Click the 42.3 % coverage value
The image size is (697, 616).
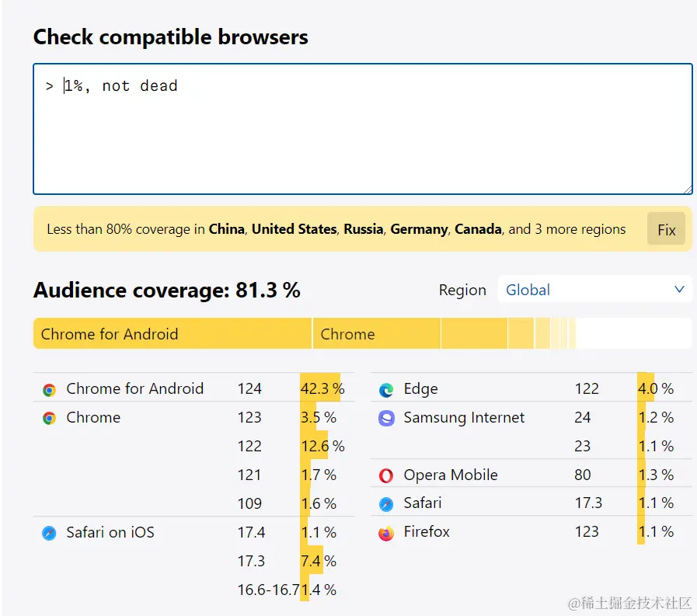tap(322, 389)
